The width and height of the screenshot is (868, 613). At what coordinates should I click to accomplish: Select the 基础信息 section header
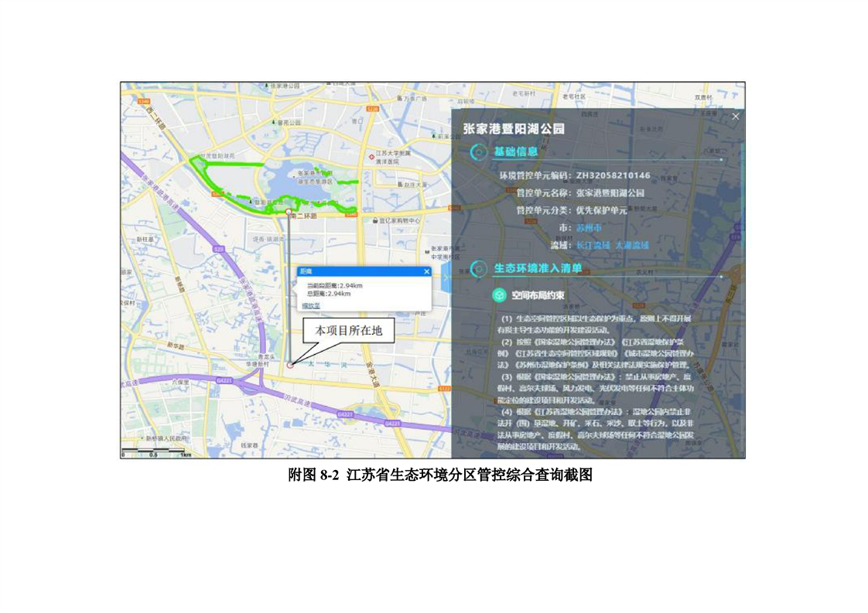tap(515, 152)
